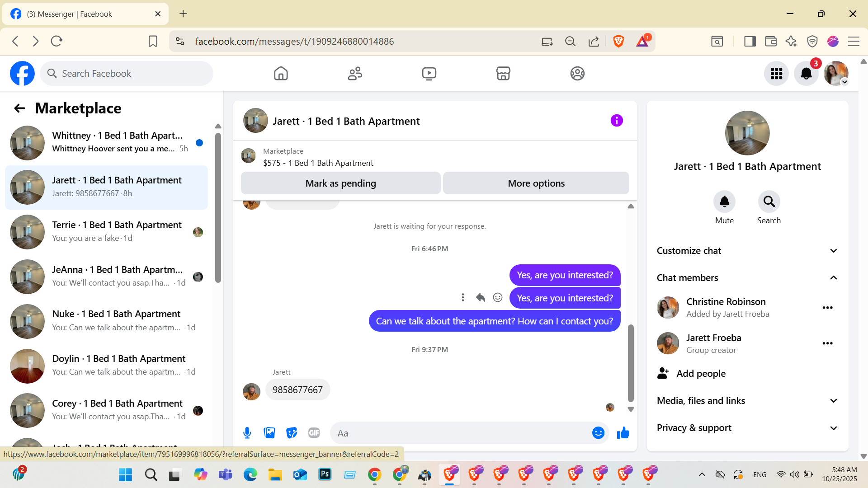Open the Brave Wallet icon
This screenshot has height=488, width=868.
point(771,42)
